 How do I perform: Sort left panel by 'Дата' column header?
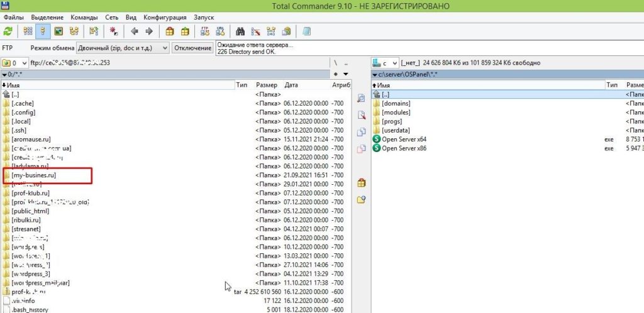point(291,84)
